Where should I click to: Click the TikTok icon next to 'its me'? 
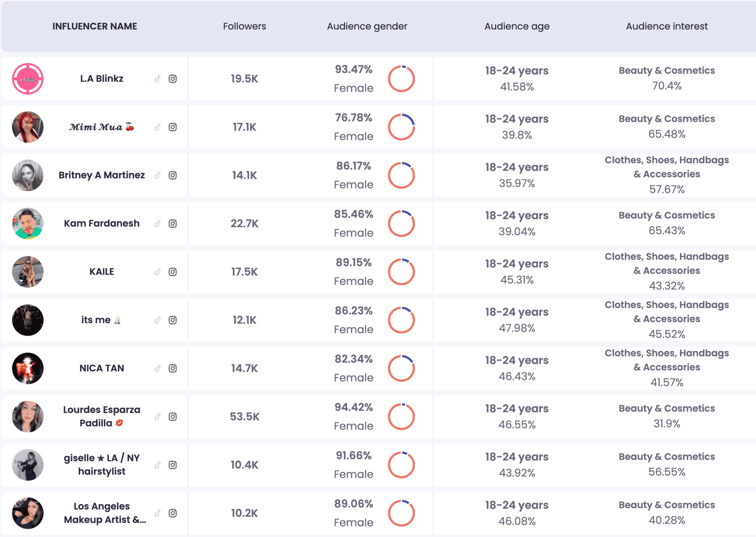point(158,320)
